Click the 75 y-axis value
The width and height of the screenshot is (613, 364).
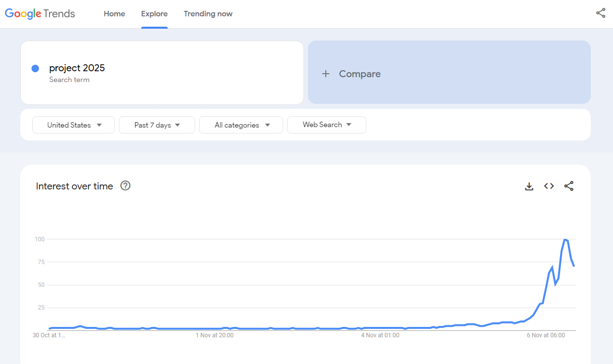[x=41, y=262]
